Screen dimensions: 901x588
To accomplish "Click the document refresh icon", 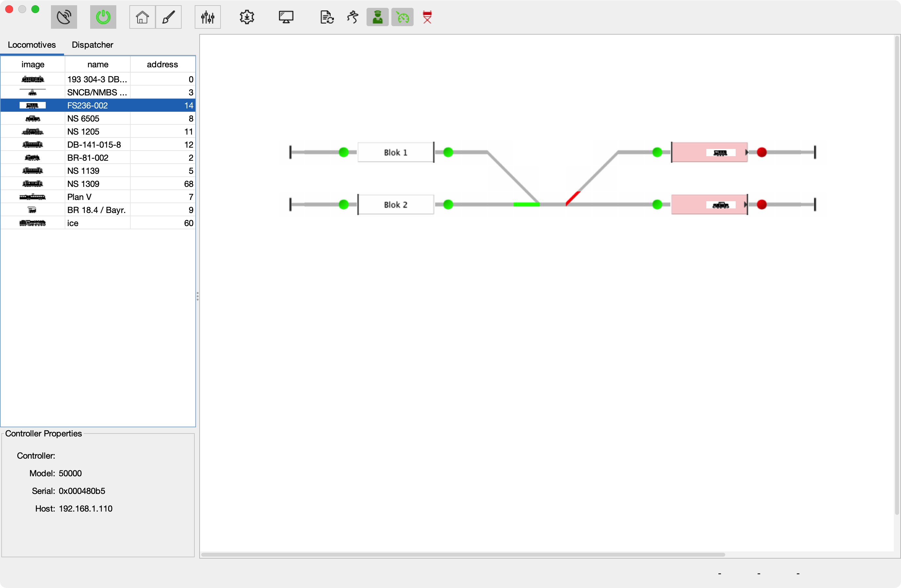I will 327,17.
